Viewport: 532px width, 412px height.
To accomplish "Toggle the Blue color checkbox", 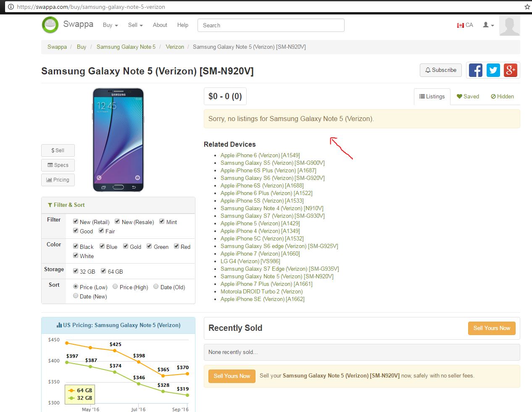I will point(102,246).
